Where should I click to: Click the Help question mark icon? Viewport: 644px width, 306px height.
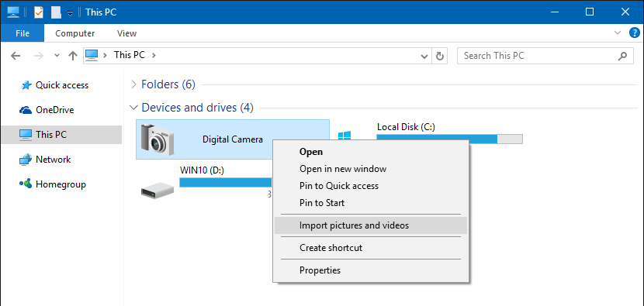click(x=634, y=33)
